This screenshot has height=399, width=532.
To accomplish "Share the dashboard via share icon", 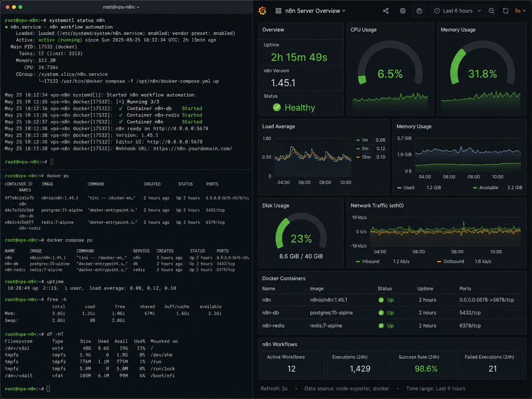I will (x=386, y=11).
